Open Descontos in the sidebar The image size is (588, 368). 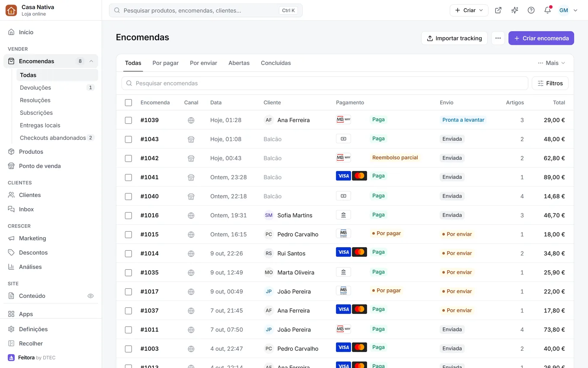point(51,252)
